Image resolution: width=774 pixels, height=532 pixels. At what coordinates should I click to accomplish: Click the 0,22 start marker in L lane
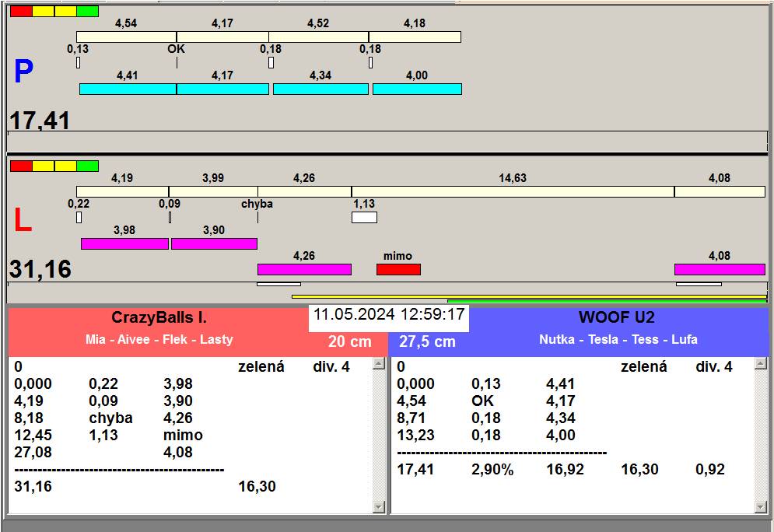pos(79,217)
